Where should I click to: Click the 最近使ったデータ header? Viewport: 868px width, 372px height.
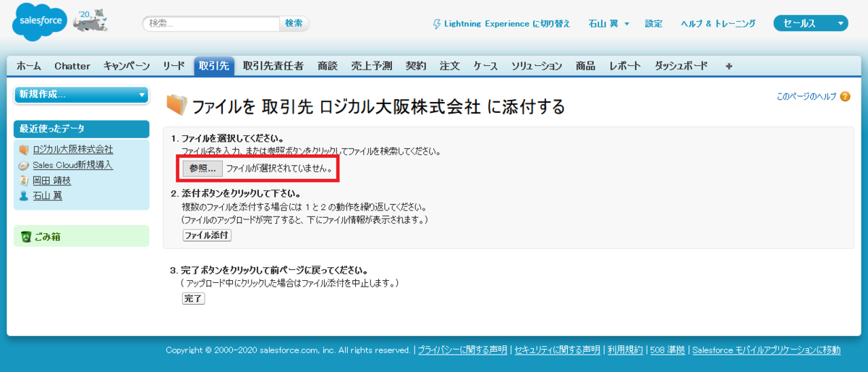pyautogui.click(x=81, y=129)
